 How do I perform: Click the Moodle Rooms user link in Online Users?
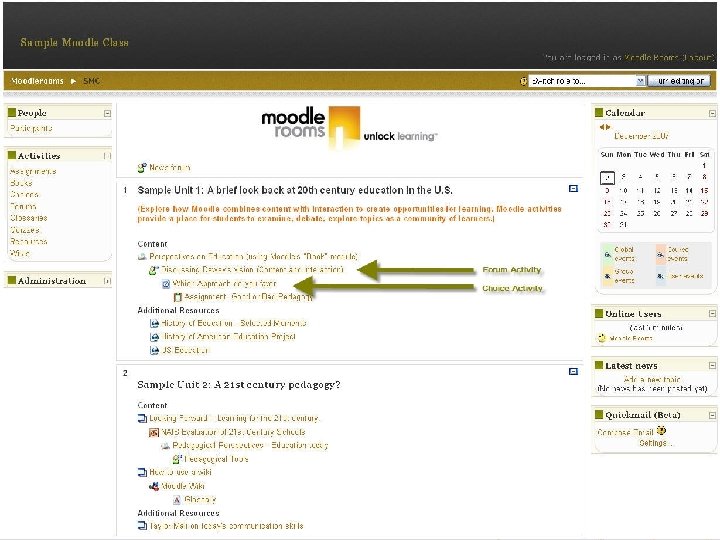click(630, 338)
